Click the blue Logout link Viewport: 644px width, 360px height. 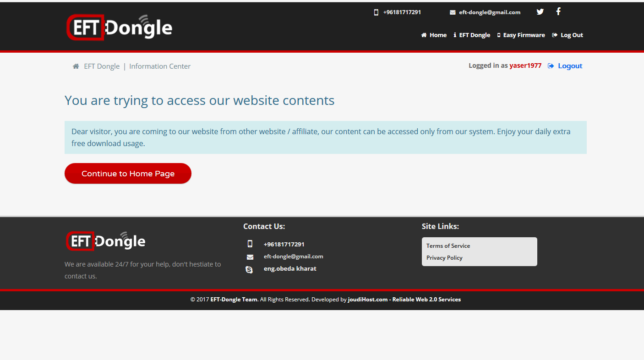(x=570, y=66)
